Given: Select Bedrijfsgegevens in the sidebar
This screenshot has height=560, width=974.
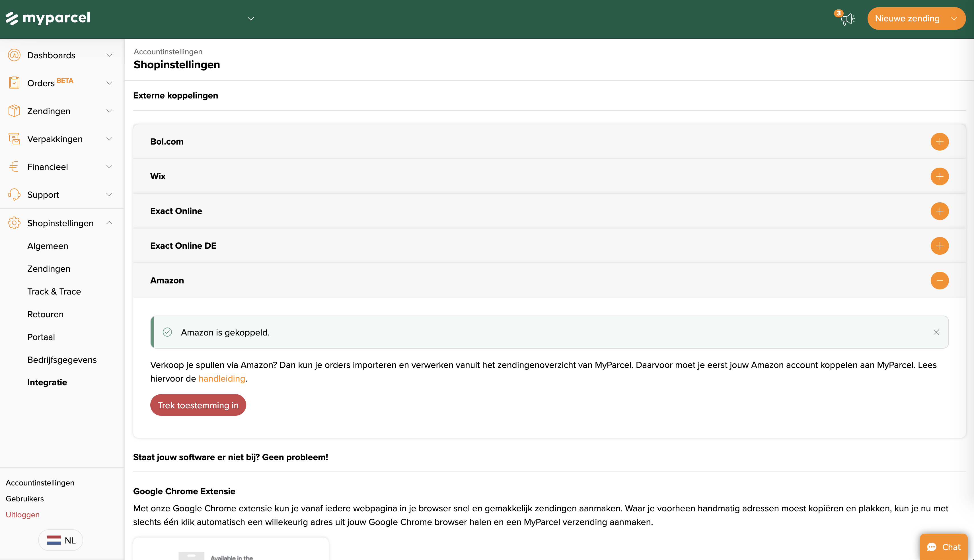Looking at the screenshot, I should (61, 360).
